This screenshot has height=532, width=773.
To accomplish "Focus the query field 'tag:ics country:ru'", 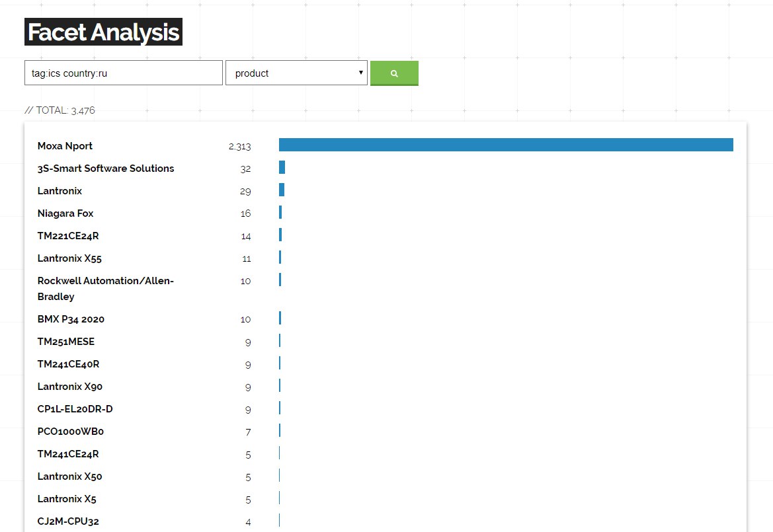I will pyautogui.click(x=123, y=73).
